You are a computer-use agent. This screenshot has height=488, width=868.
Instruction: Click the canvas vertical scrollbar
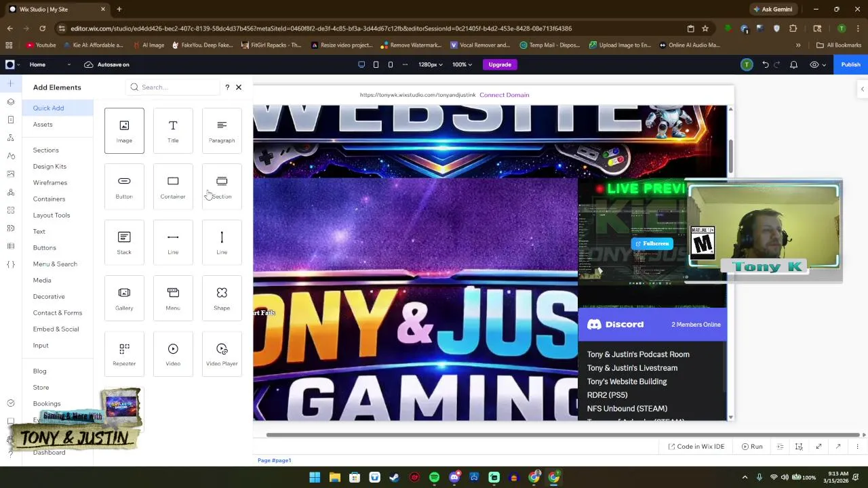click(x=731, y=157)
